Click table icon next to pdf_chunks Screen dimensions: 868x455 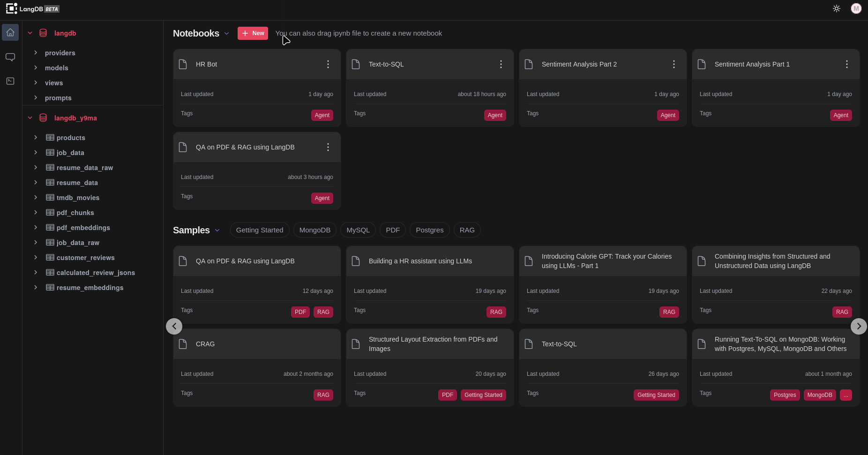point(50,212)
